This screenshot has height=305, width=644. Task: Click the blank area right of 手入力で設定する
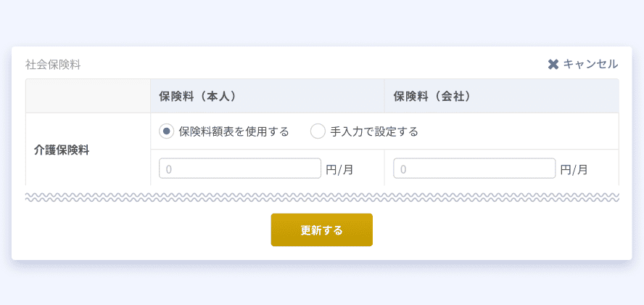coord(519,131)
